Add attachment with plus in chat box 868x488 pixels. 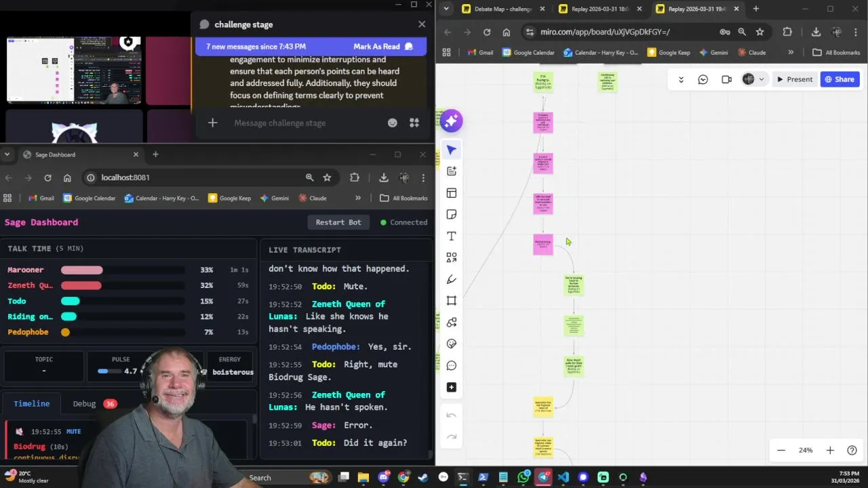click(212, 123)
